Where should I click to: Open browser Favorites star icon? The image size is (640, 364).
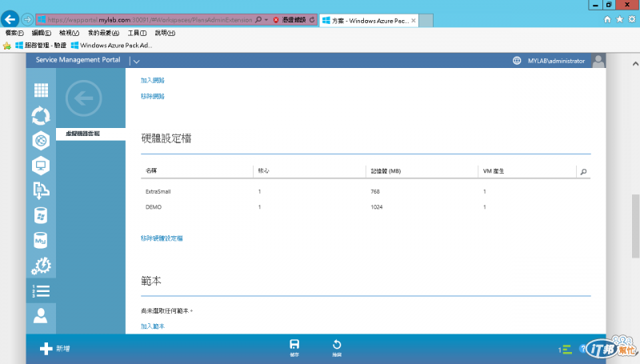click(x=619, y=19)
